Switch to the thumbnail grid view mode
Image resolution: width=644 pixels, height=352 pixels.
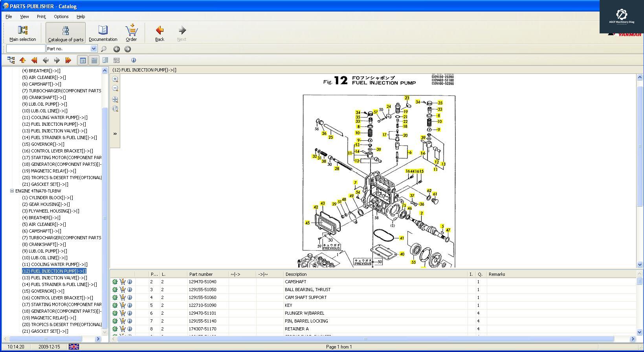(117, 60)
